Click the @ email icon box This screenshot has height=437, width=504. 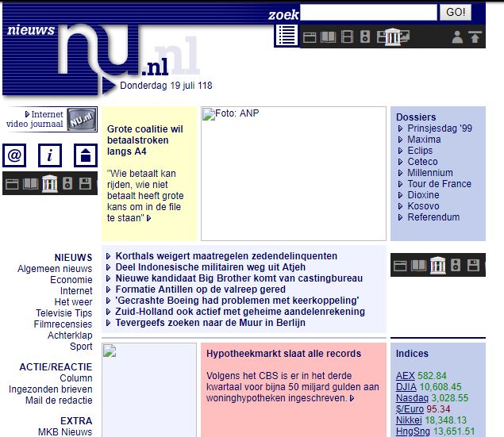click(x=14, y=155)
